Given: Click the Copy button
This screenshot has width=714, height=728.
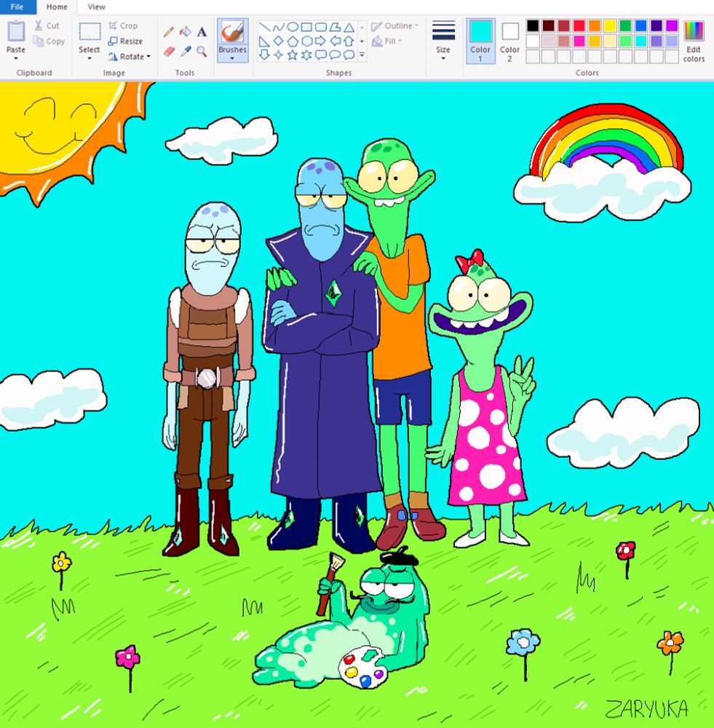Looking at the screenshot, I should [x=49, y=41].
